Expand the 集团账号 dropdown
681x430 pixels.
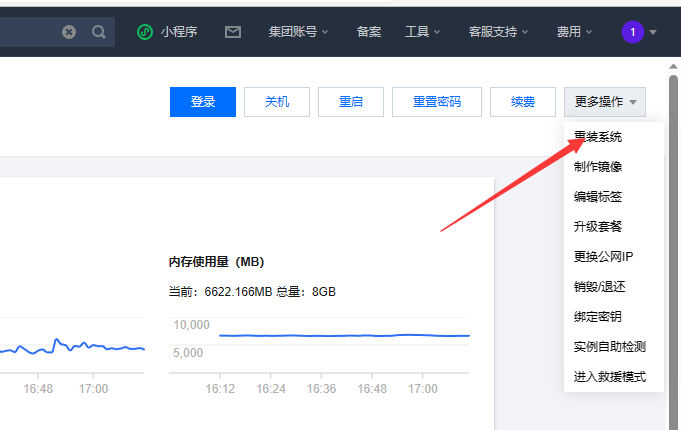pos(298,32)
